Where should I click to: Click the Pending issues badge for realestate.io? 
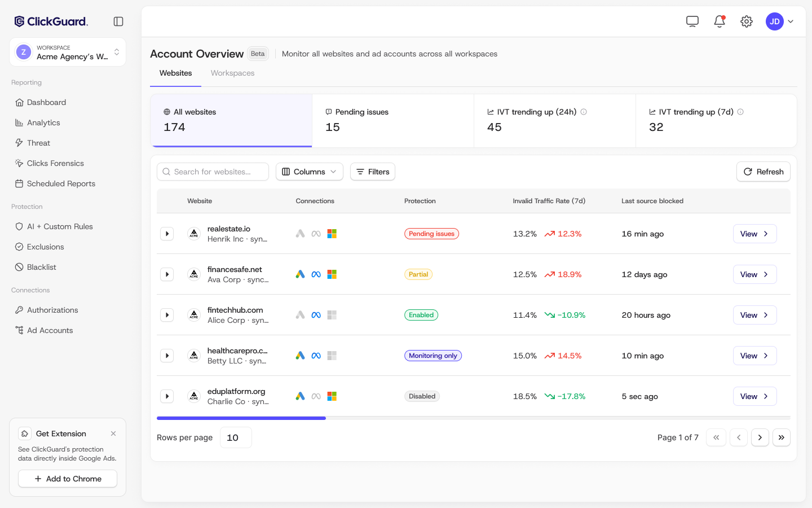pyautogui.click(x=431, y=234)
